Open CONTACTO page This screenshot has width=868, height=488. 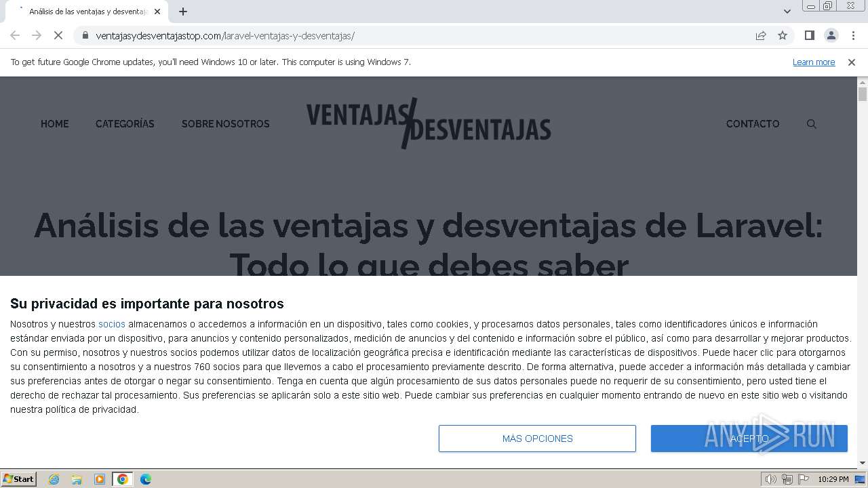coord(753,124)
